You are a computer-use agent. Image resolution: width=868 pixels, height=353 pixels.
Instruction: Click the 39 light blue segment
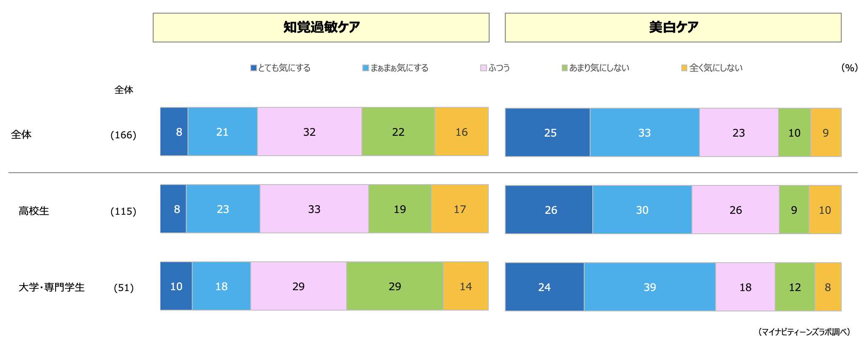(x=650, y=287)
